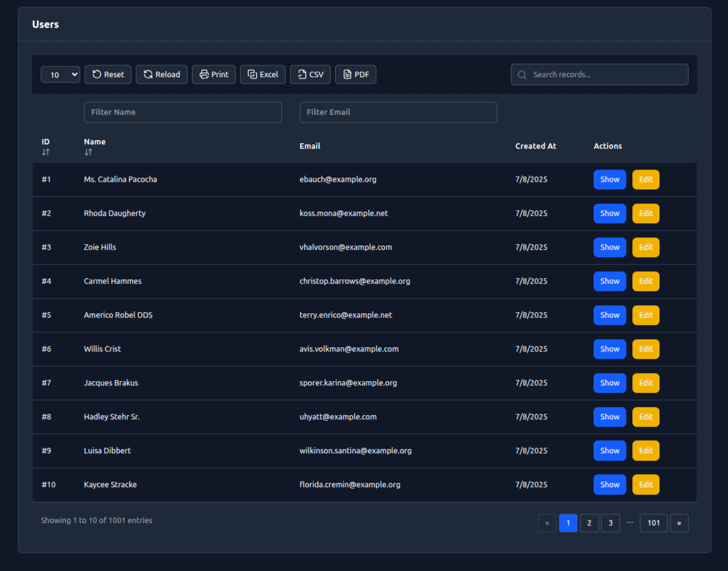Click the Filter Name input
Image resolution: width=728 pixels, height=571 pixels.
[x=183, y=112]
